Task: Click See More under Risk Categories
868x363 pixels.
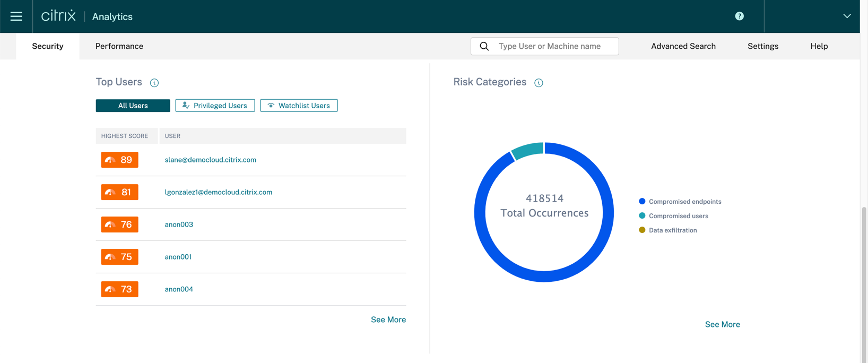Action: click(722, 324)
